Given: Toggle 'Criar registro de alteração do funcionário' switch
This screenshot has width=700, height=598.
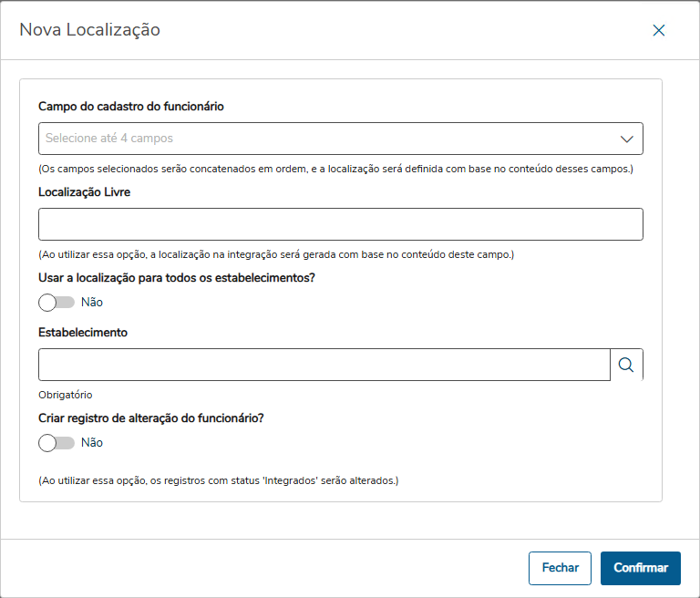Looking at the screenshot, I should [x=57, y=443].
